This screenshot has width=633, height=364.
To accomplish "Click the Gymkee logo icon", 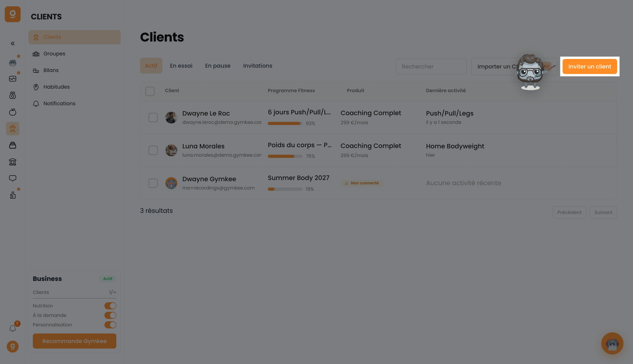I will pos(13,14).
